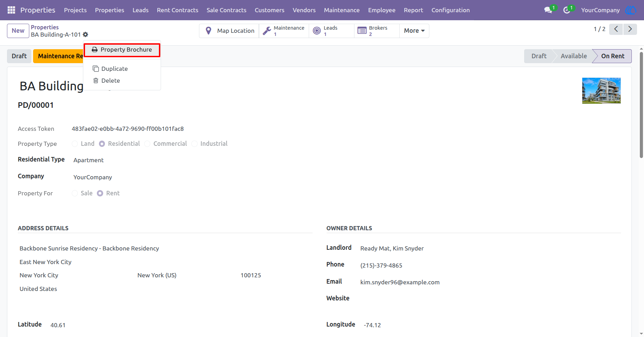Open Maintenance wrench stat button
This screenshot has height=337, width=644.
click(x=284, y=31)
